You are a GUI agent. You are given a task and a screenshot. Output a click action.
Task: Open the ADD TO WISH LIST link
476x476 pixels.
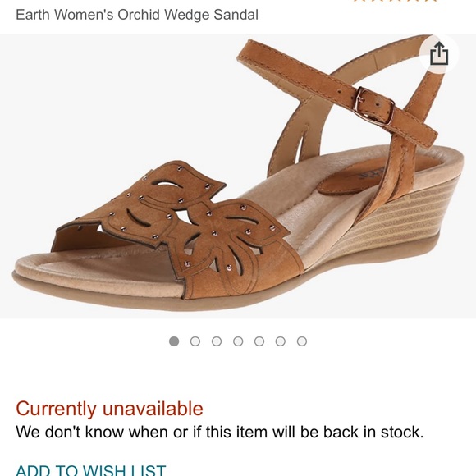91,470
